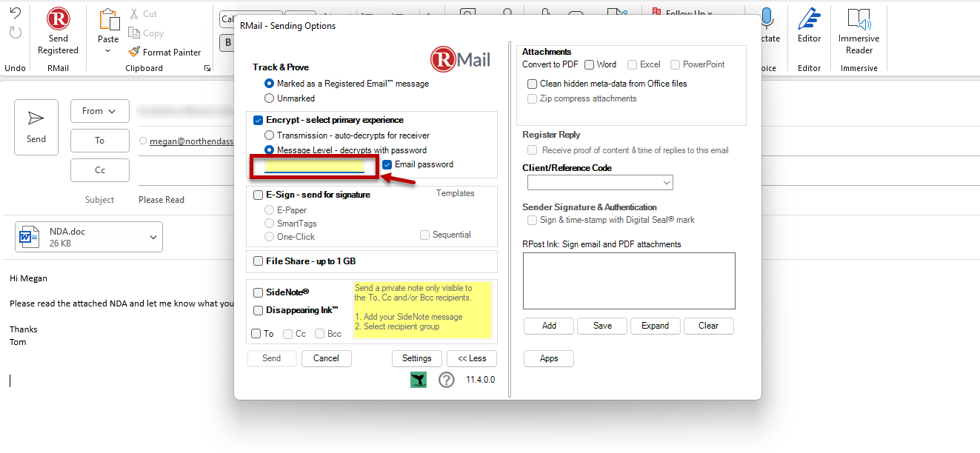Click the Copy icon in Clipboard
980x453 pixels.
click(x=134, y=33)
